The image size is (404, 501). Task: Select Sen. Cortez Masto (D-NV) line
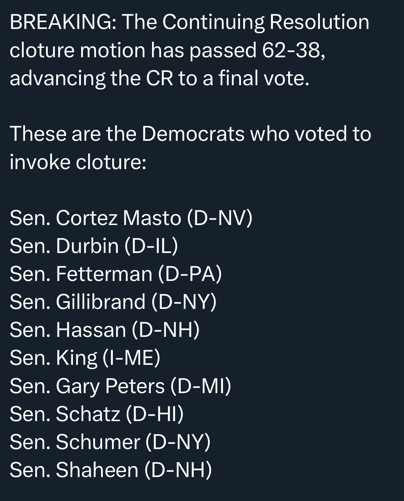click(131, 218)
